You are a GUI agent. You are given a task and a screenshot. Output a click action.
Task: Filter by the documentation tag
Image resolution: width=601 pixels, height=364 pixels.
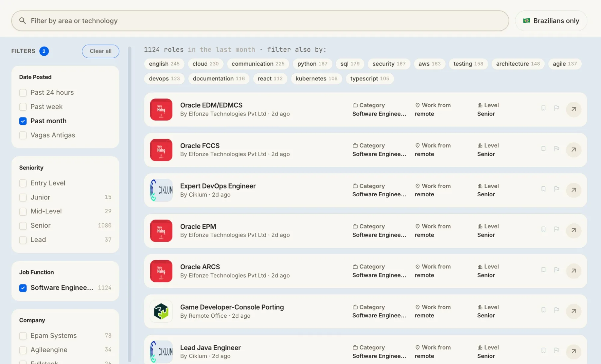tap(218, 78)
